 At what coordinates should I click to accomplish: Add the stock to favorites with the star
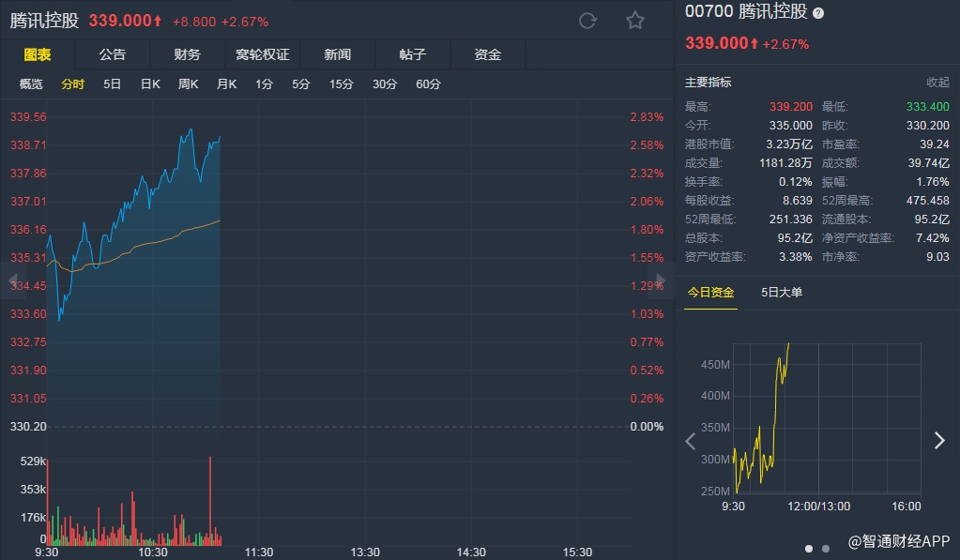[635, 21]
